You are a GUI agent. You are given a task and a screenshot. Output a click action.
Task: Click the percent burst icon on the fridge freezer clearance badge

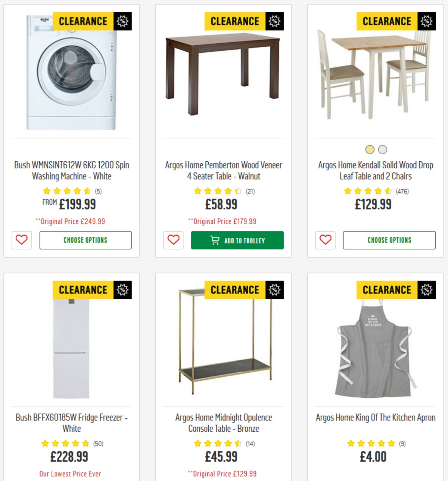point(122,289)
